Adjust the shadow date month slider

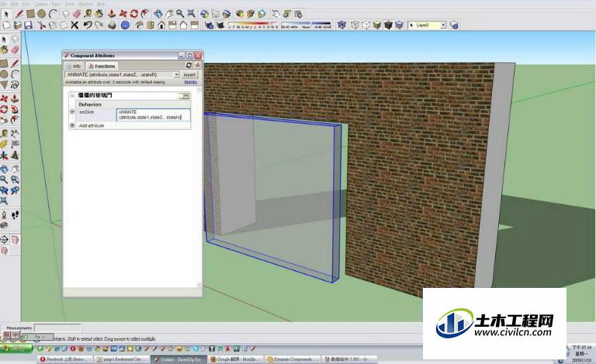click(253, 25)
